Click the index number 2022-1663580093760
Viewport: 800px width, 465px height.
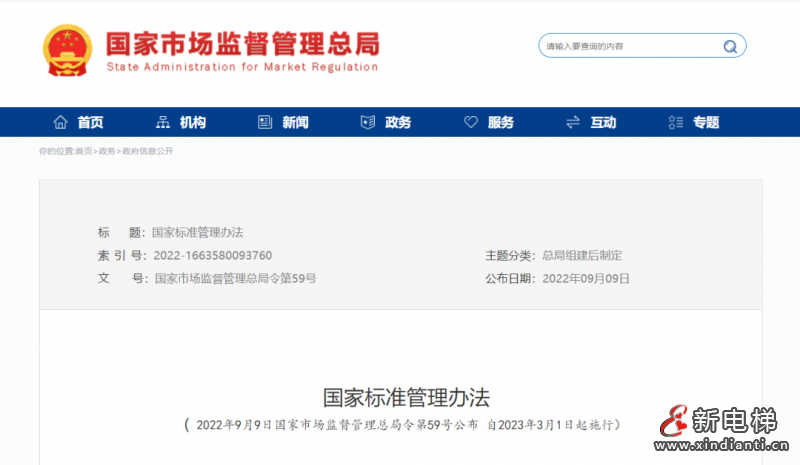(212, 255)
